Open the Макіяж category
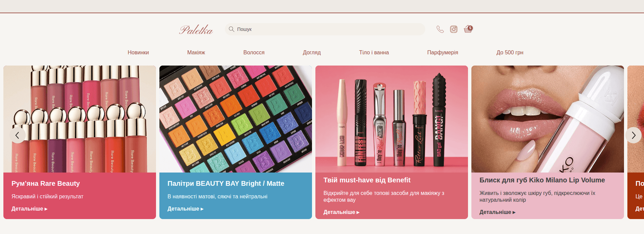The height and width of the screenshot is (234, 644). (x=196, y=52)
